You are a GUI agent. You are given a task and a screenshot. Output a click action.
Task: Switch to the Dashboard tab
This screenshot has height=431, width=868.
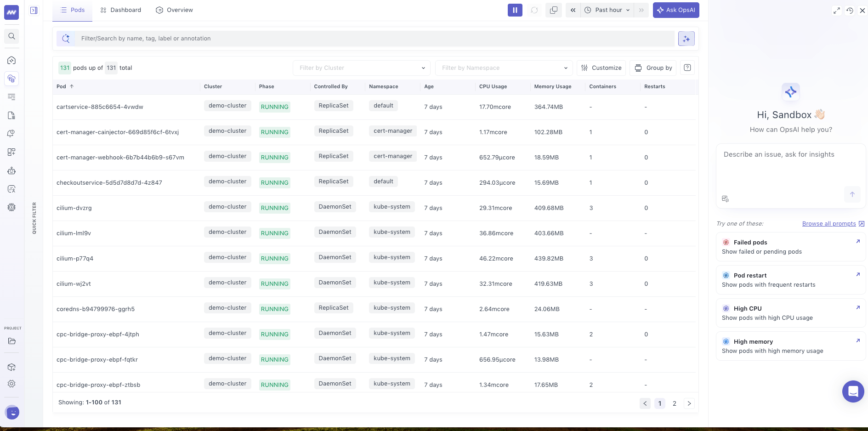coord(121,10)
